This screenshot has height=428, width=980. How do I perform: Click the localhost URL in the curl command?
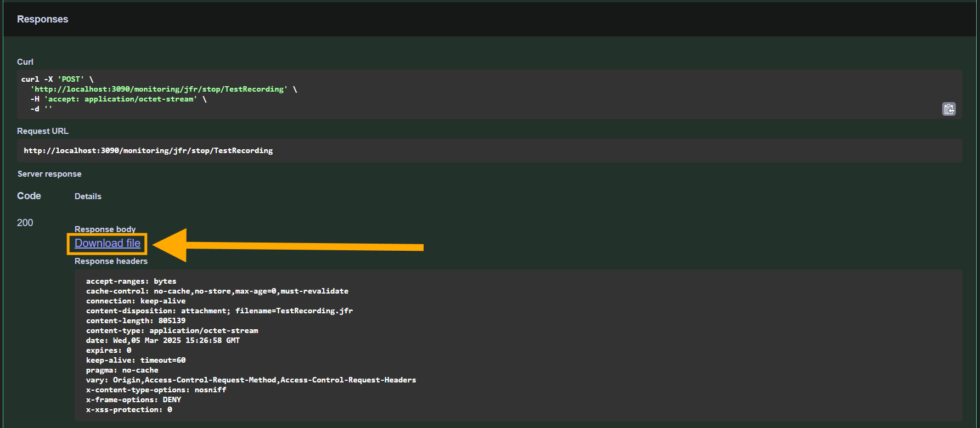click(x=159, y=89)
